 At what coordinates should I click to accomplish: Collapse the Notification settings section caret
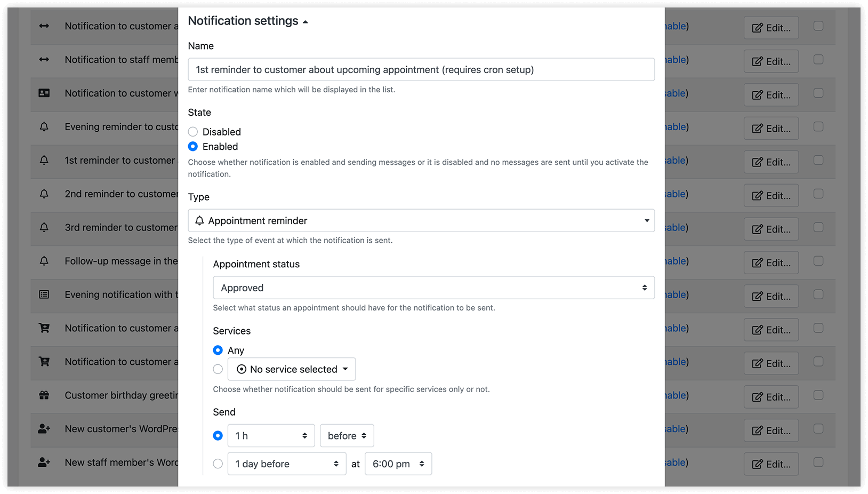[305, 22]
